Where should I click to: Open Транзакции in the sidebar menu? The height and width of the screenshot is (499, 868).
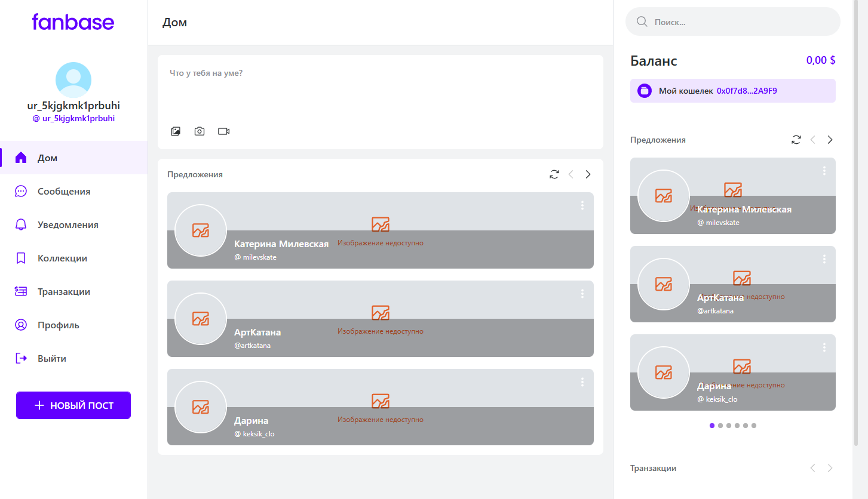[64, 292]
